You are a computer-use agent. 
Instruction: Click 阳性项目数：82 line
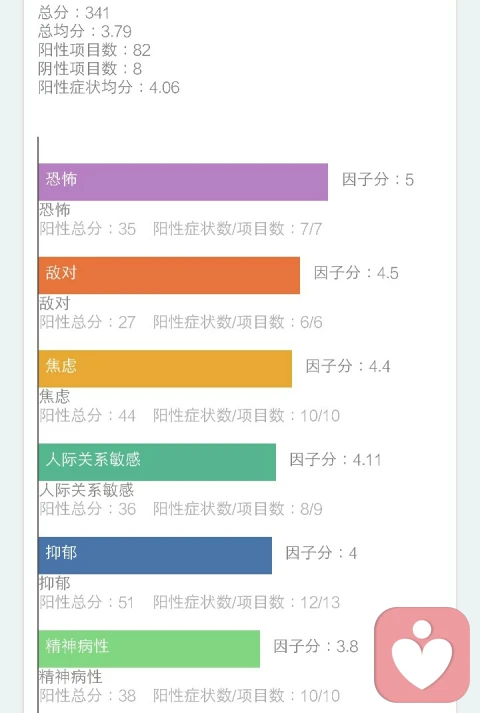tap(95, 50)
